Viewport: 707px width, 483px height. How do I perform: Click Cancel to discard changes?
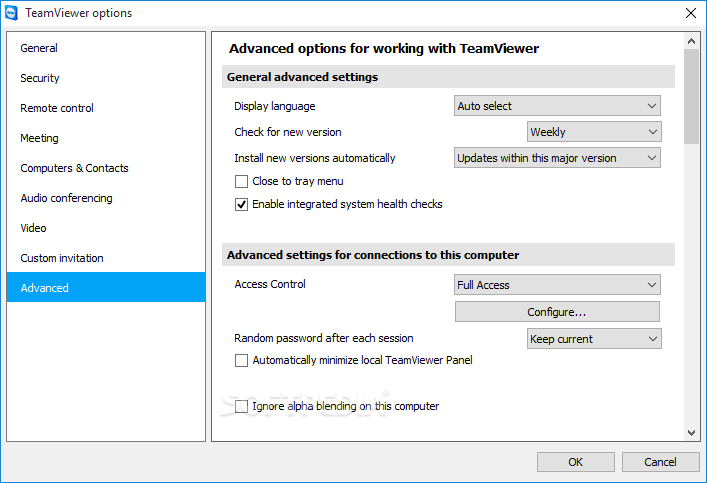tap(661, 462)
